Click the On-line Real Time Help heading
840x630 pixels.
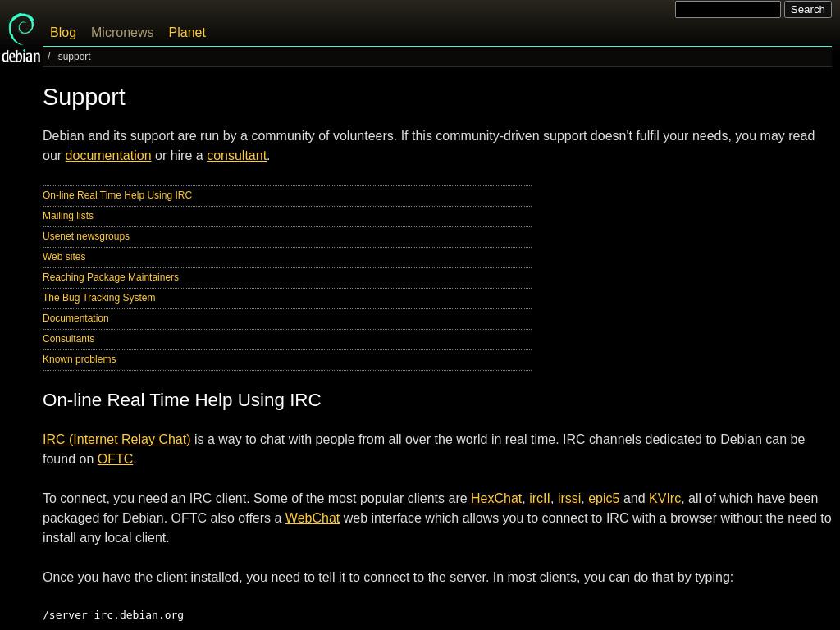(181, 400)
